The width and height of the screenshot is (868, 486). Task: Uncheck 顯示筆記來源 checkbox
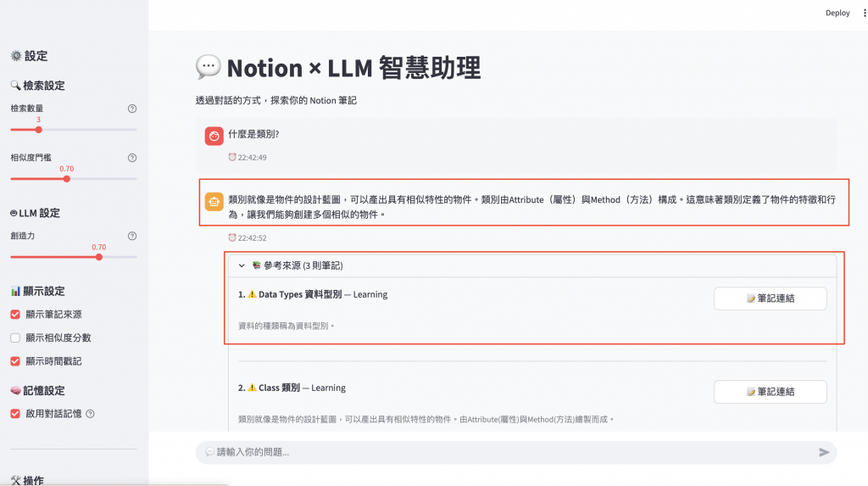[x=15, y=314]
